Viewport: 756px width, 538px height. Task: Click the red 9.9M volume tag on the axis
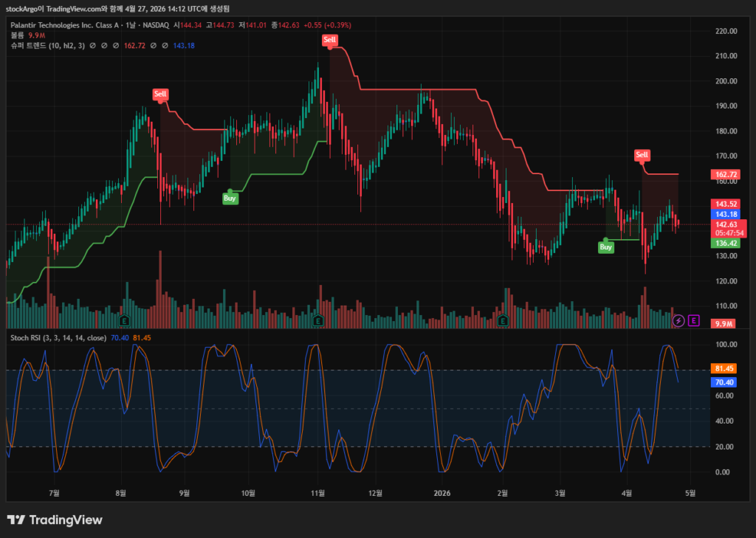[724, 323]
